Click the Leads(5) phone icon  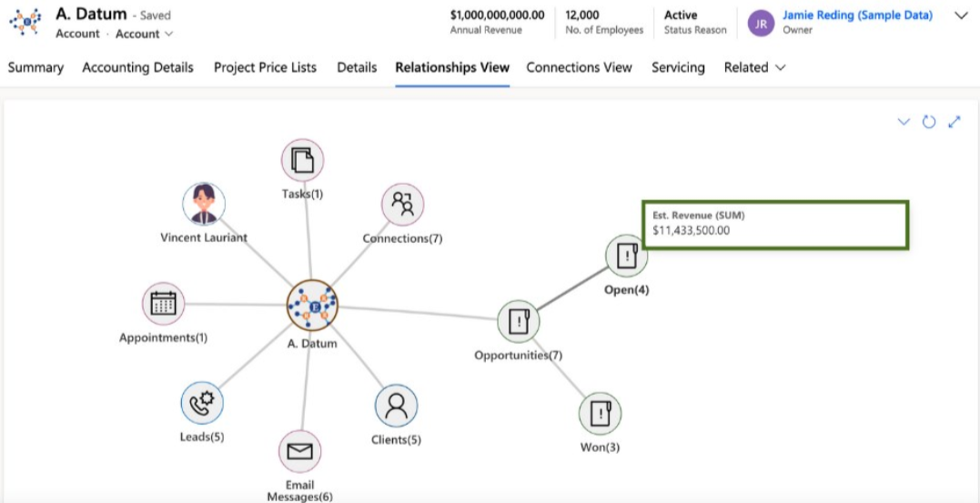(x=203, y=404)
